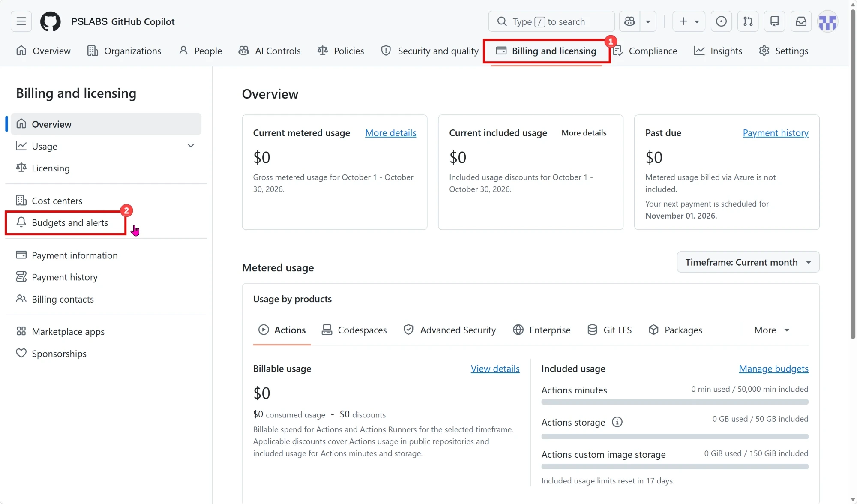Click the Actions storage info icon

(617, 422)
